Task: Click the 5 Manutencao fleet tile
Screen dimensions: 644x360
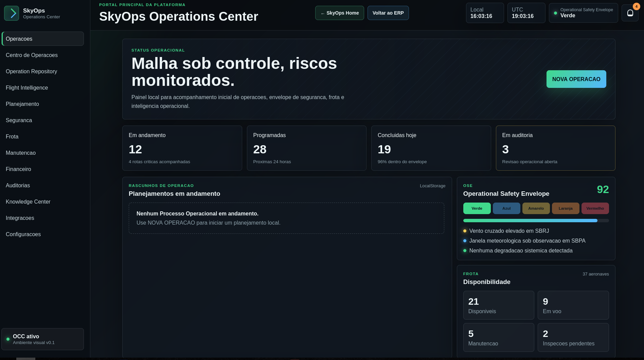Action: click(x=499, y=337)
